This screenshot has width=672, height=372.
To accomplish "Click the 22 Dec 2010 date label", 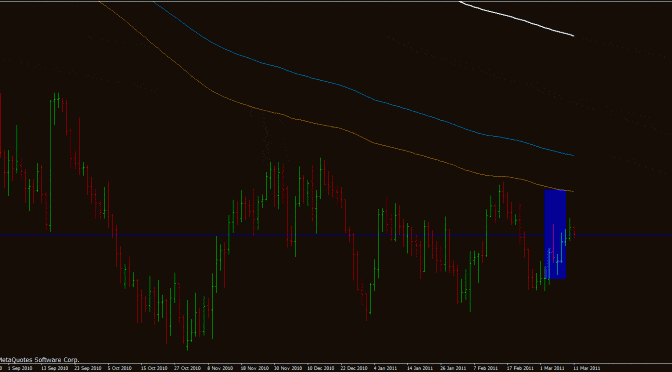I will 354,368.
